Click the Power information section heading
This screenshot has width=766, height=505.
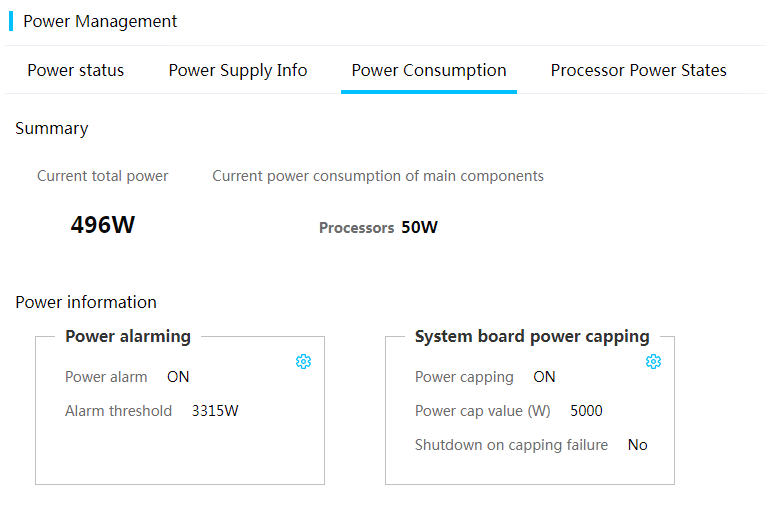click(x=86, y=302)
